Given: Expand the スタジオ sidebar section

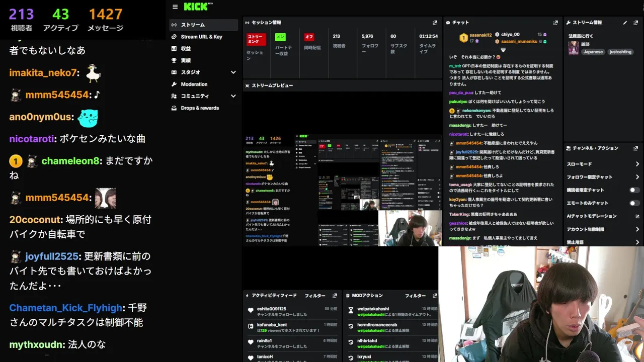Looking at the screenshot, I should [233, 72].
